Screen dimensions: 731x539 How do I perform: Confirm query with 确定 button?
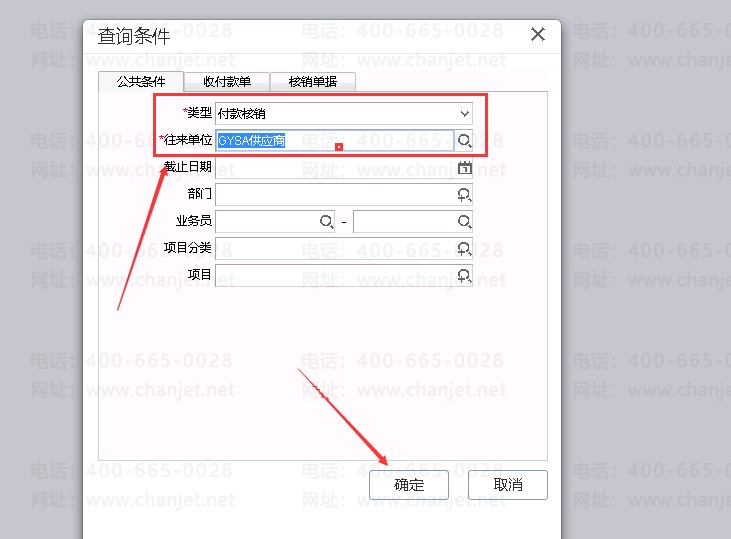tap(409, 485)
